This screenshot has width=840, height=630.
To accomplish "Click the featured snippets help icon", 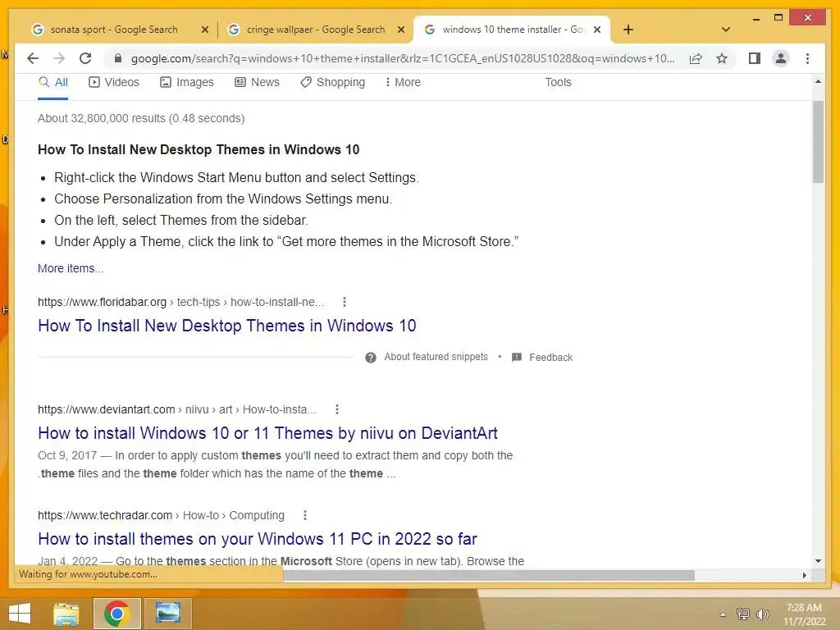I will (371, 358).
